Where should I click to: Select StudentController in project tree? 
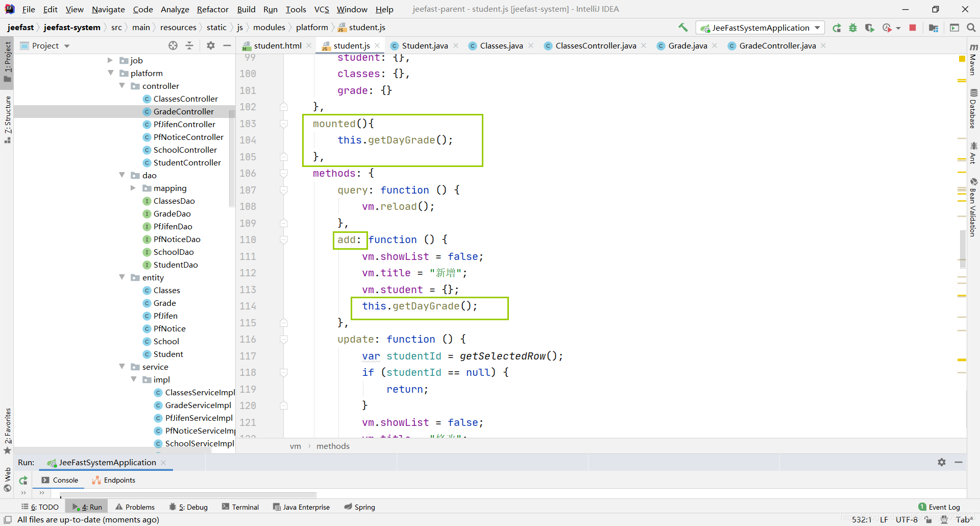[187, 162]
